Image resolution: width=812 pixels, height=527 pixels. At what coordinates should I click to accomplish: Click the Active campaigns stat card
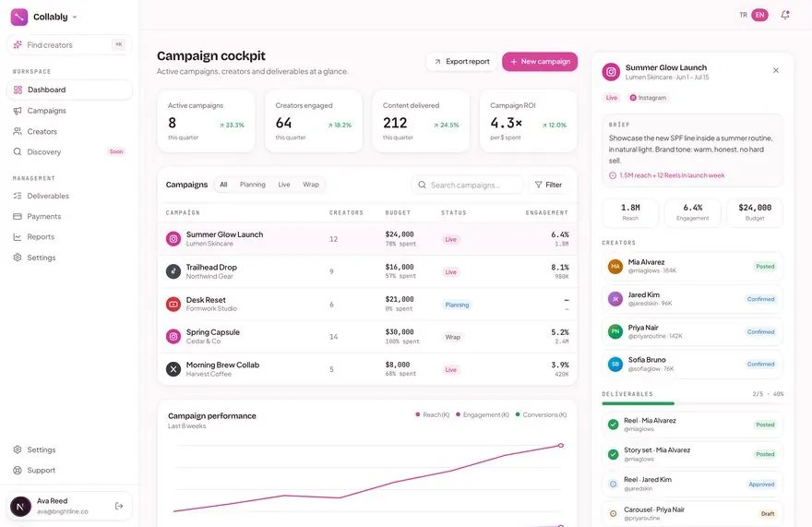(x=206, y=121)
